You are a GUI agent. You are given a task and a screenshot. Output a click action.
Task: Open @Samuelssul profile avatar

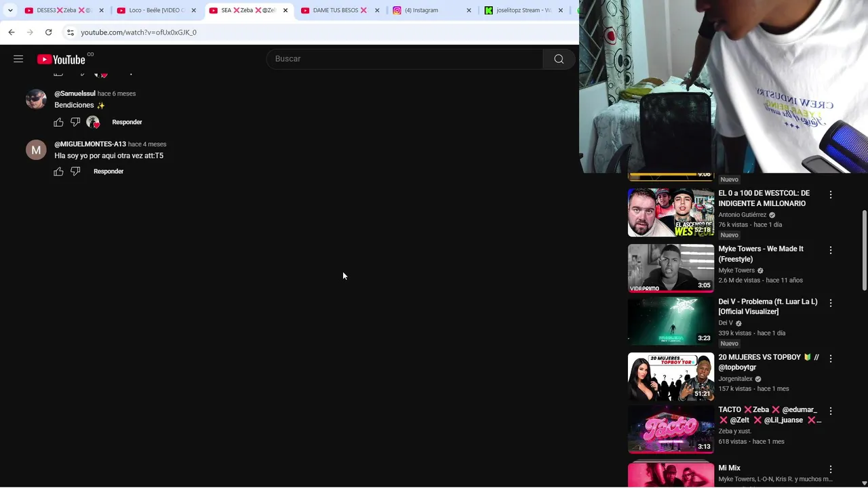(36, 100)
